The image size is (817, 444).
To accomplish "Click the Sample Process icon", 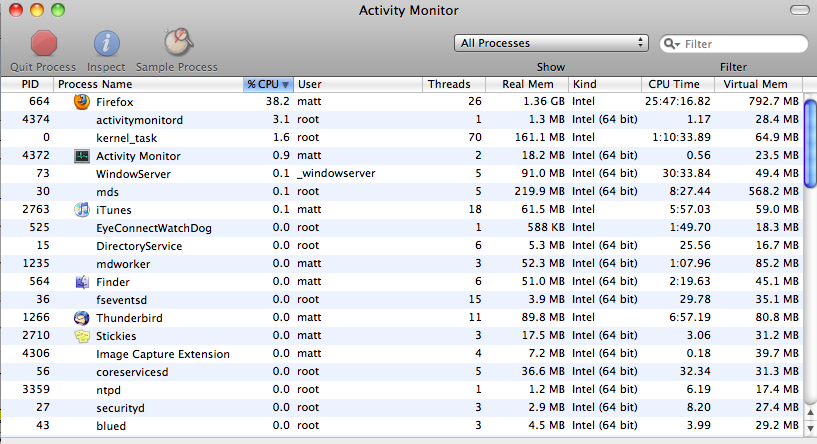I will point(178,42).
